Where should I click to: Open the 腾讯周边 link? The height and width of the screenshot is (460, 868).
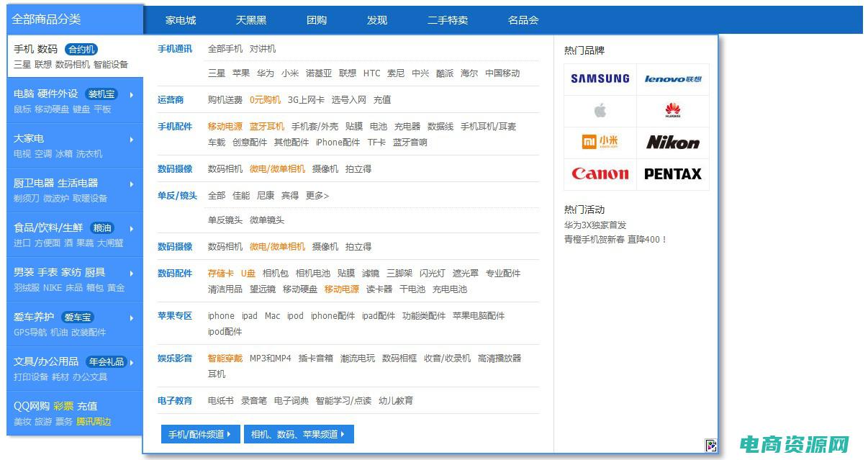click(94, 422)
